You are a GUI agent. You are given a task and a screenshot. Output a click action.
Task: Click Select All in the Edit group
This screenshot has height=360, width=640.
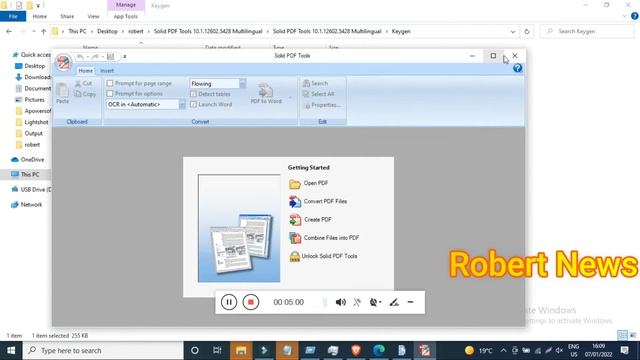[x=318, y=94]
